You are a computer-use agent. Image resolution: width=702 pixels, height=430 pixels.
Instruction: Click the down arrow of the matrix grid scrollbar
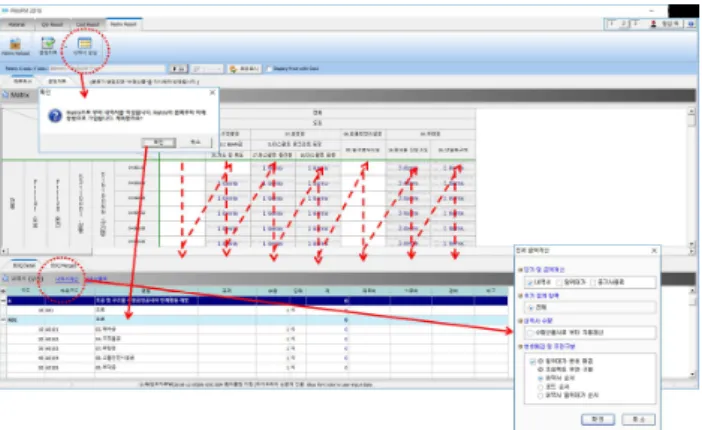coord(692,245)
